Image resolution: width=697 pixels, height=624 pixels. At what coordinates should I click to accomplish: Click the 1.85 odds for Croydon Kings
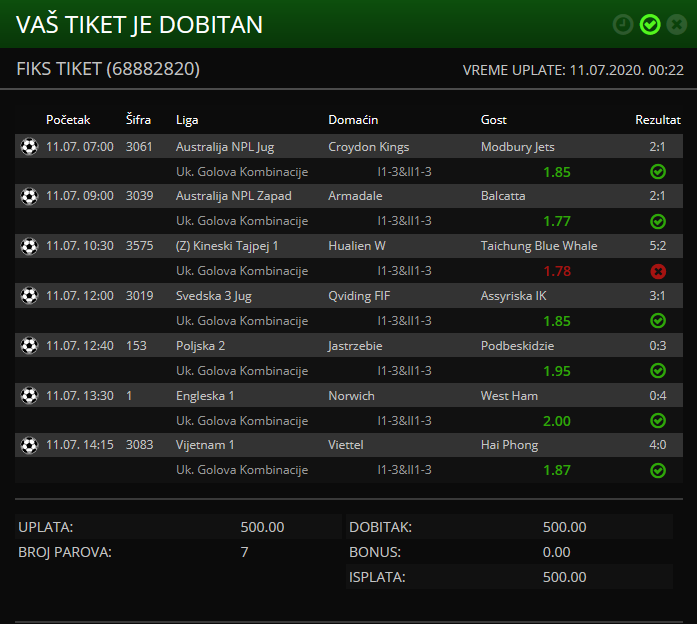[x=556, y=172]
